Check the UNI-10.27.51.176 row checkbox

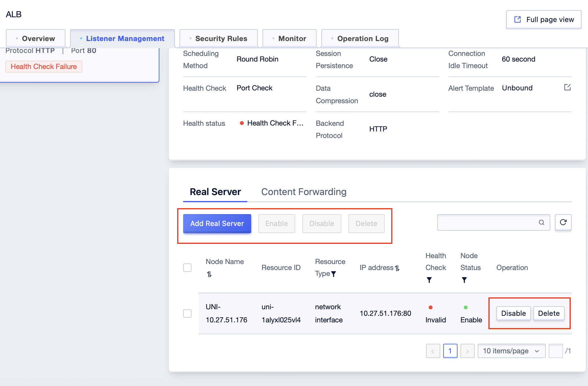tap(187, 313)
